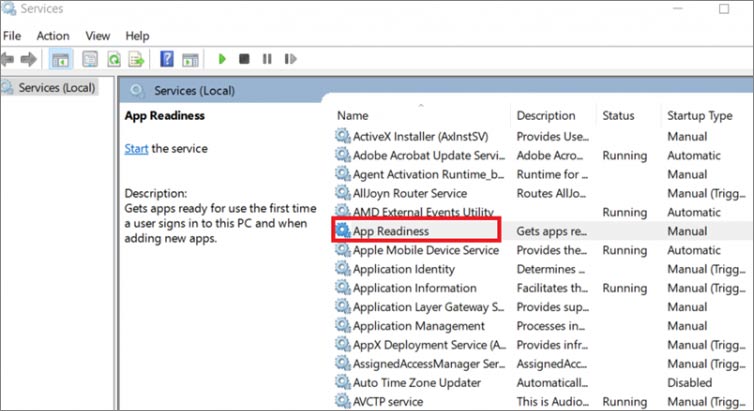The image size is (754, 411).
Task: Click the Start Service play icon
Action: click(x=222, y=59)
